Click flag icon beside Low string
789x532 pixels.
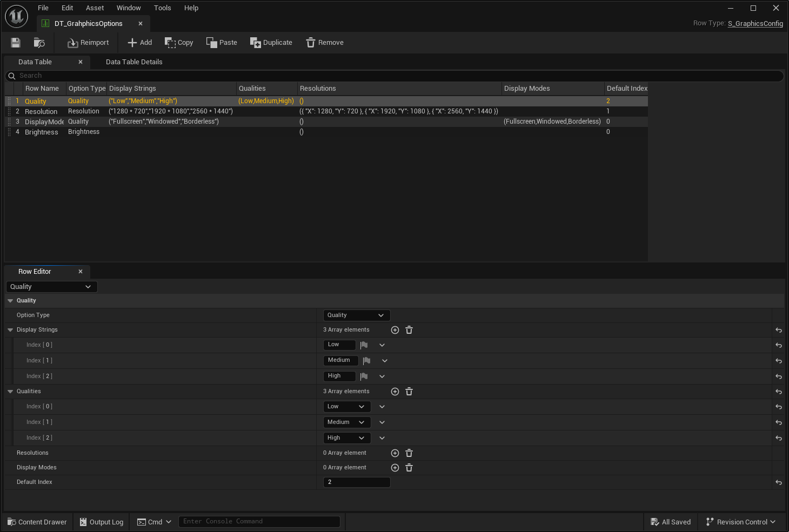[364, 345]
